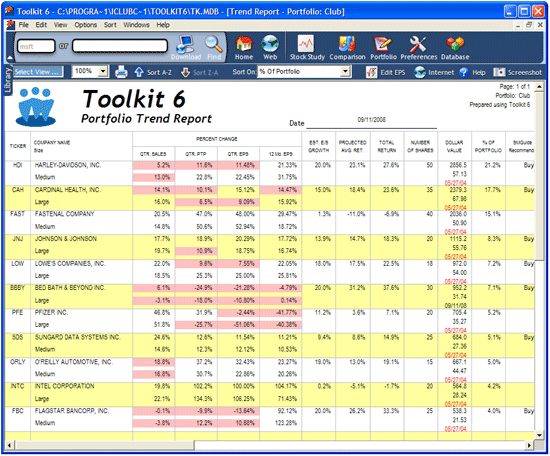Screen dimensions: 550x456
Task: Sort the report A-Z
Action: click(x=153, y=72)
